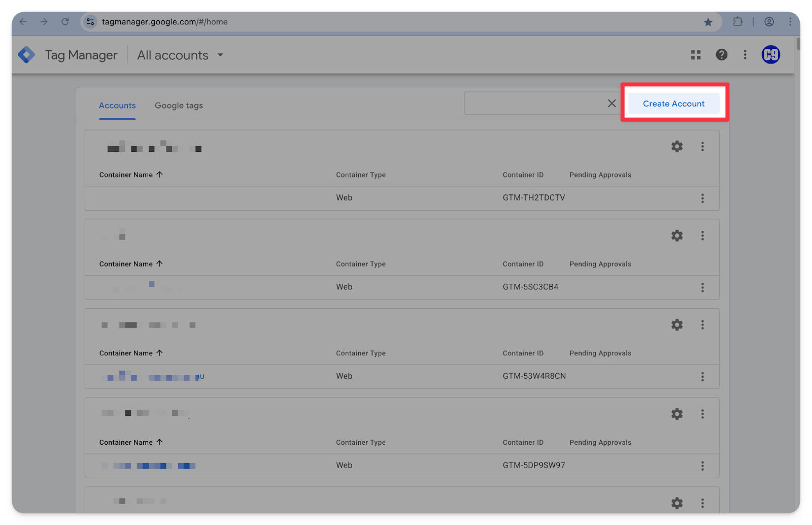Open the Google apps grid icon

pyautogui.click(x=696, y=55)
